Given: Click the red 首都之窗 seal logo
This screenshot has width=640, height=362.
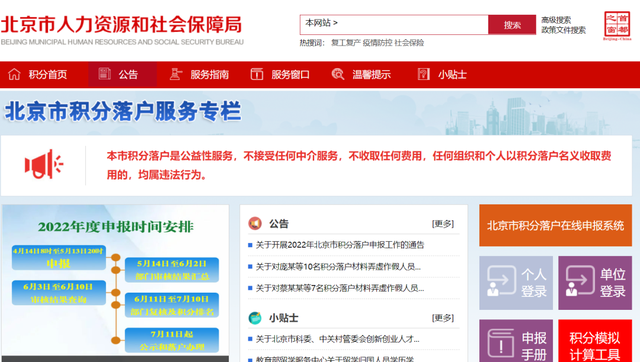Looking at the screenshot, I should (617, 25).
